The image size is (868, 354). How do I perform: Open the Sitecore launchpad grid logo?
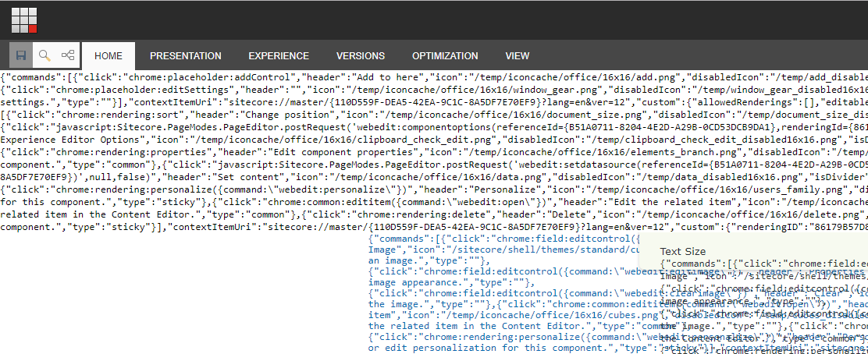coord(24,20)
